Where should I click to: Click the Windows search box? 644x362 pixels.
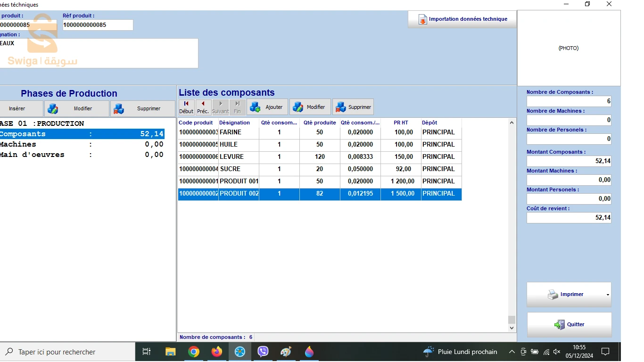[x=68, y=352]
